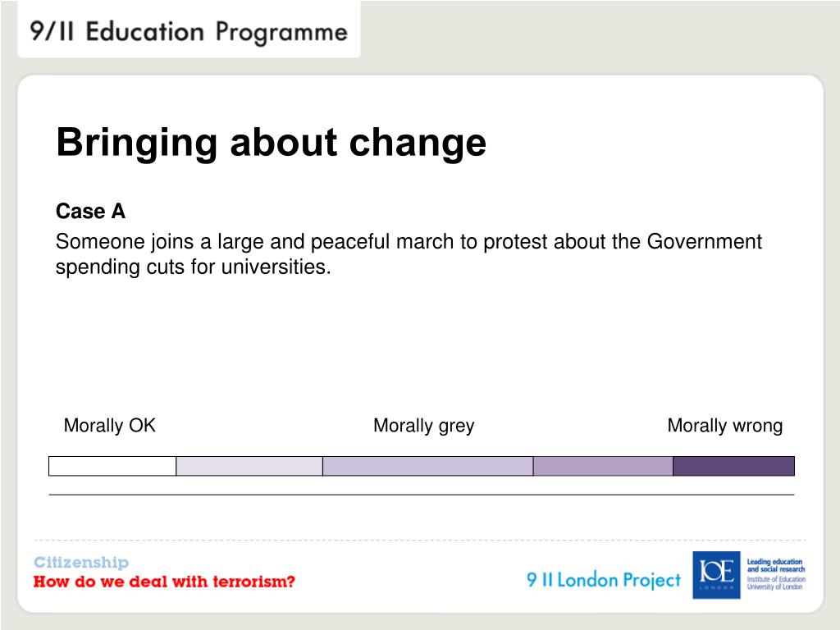Click the dashed footer divider line
840x630 pixels.
coord(421,540)
